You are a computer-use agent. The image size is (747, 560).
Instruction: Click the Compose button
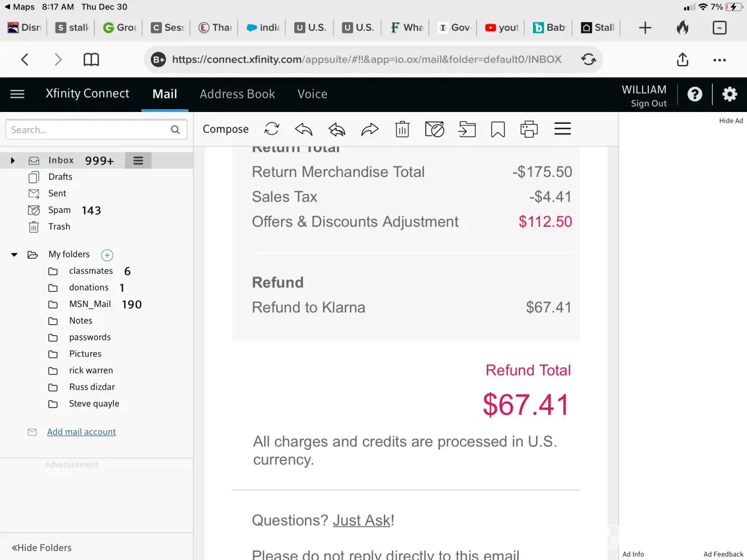pos(225,129)
